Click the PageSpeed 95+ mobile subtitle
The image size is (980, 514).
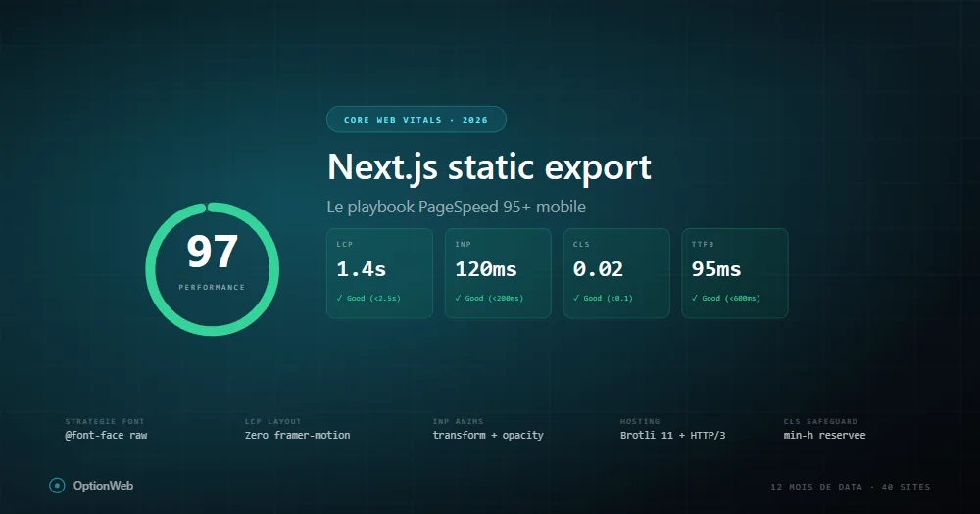coord(457,207)
